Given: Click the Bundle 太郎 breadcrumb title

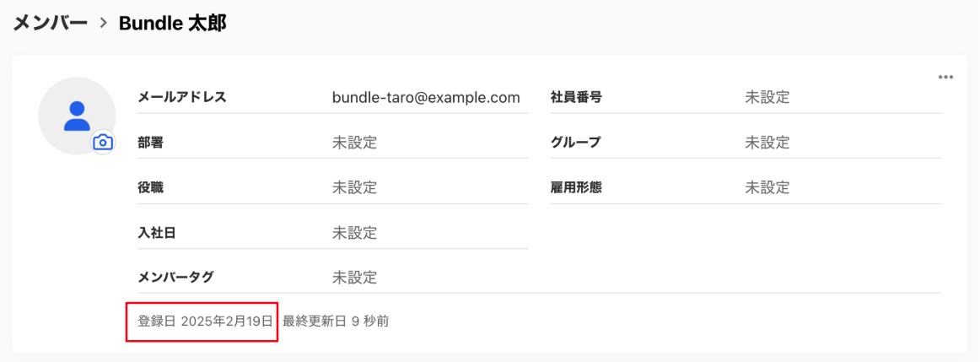Looking at the screenshot, I should 173,24.
